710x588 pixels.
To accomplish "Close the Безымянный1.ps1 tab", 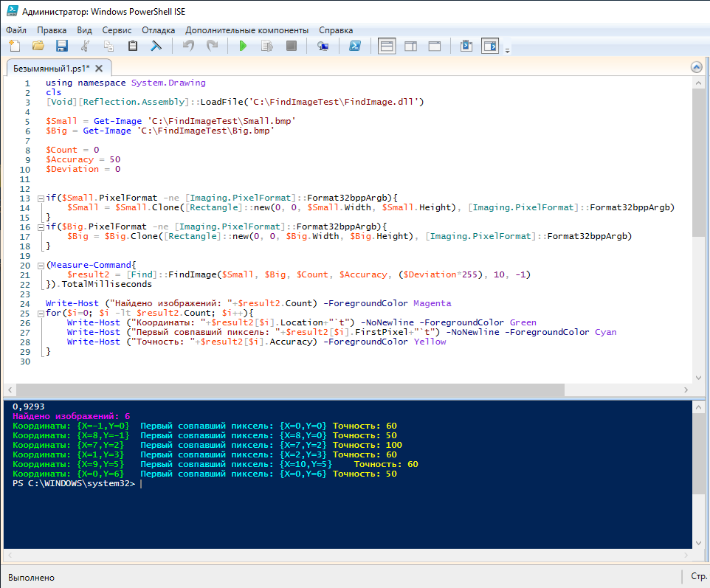I will coord(100,68).
